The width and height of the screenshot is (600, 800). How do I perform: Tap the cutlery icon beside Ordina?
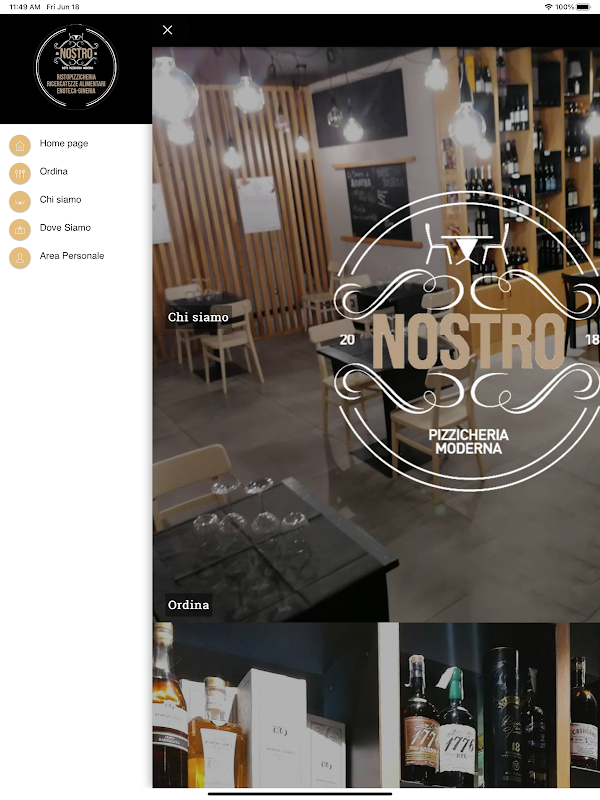[x=20, y=173]
